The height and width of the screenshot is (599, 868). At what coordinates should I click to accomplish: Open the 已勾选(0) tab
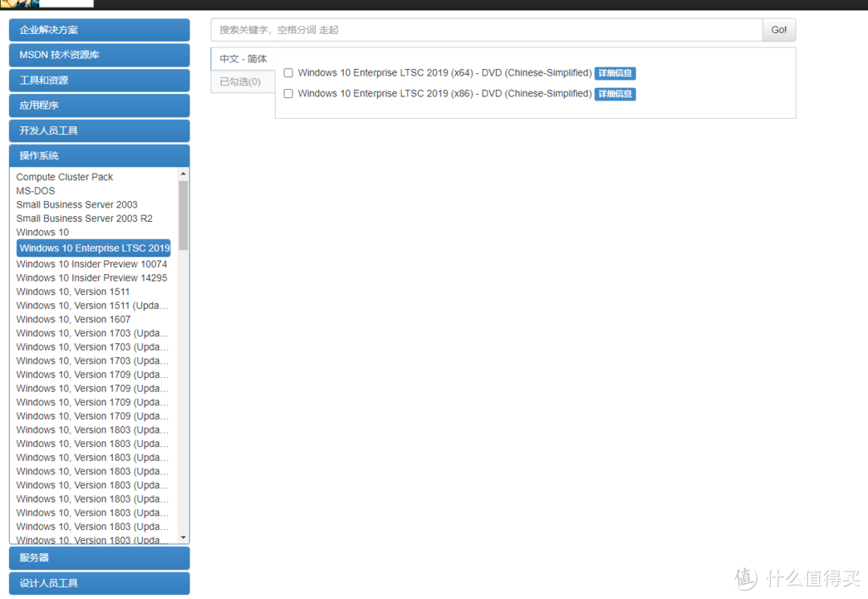[243, 82]
